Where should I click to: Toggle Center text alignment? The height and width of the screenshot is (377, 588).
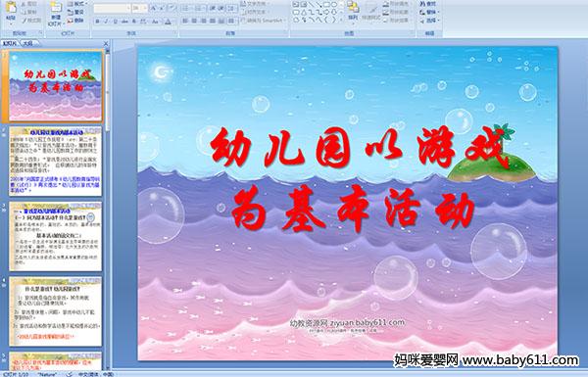(194, 21)
